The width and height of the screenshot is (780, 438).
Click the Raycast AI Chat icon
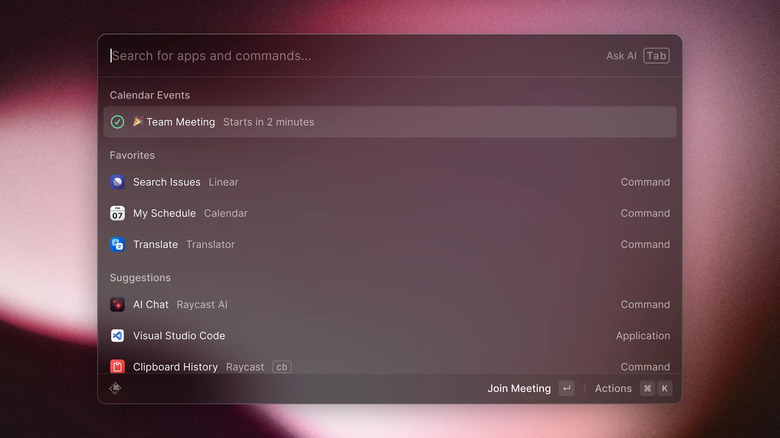tap(117, 305)
